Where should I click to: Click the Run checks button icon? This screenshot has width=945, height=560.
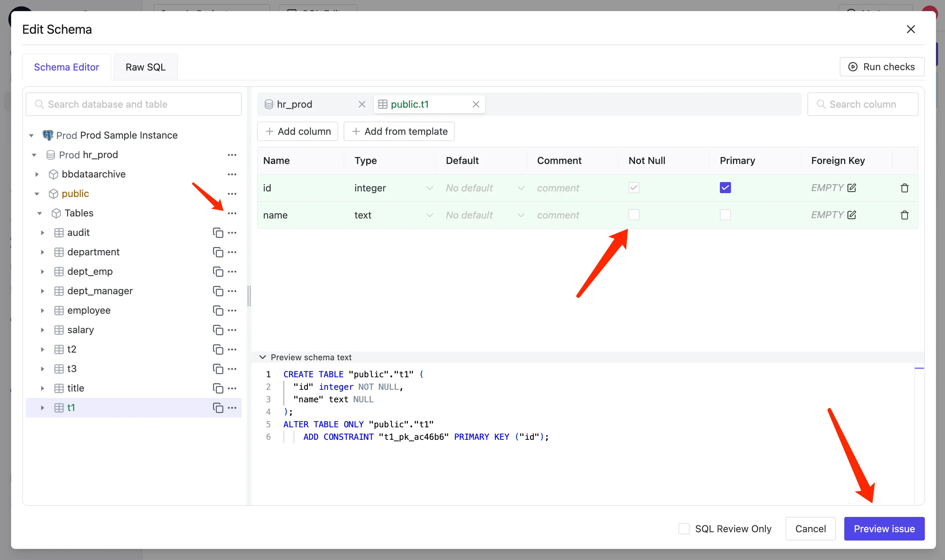(x=853, y=66)
